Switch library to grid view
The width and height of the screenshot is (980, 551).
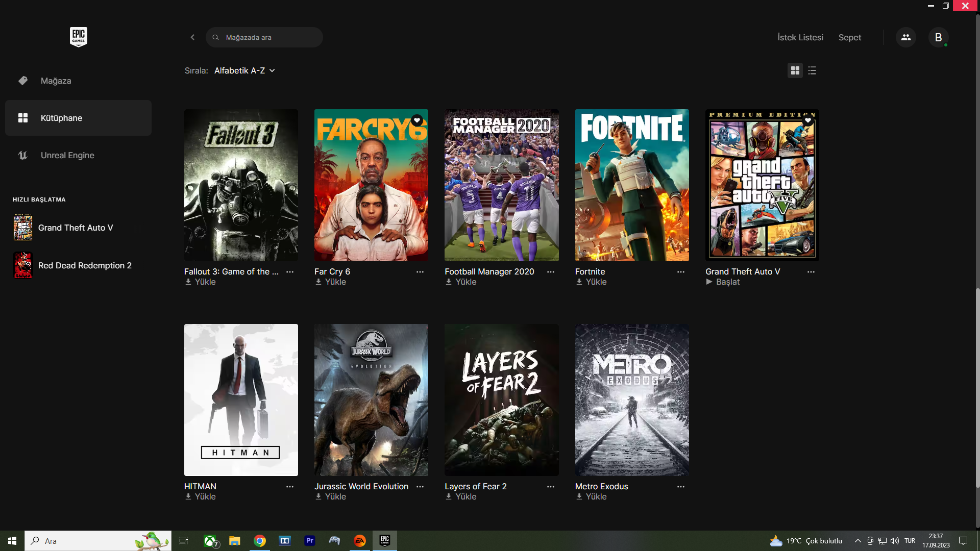pos(795,70)
